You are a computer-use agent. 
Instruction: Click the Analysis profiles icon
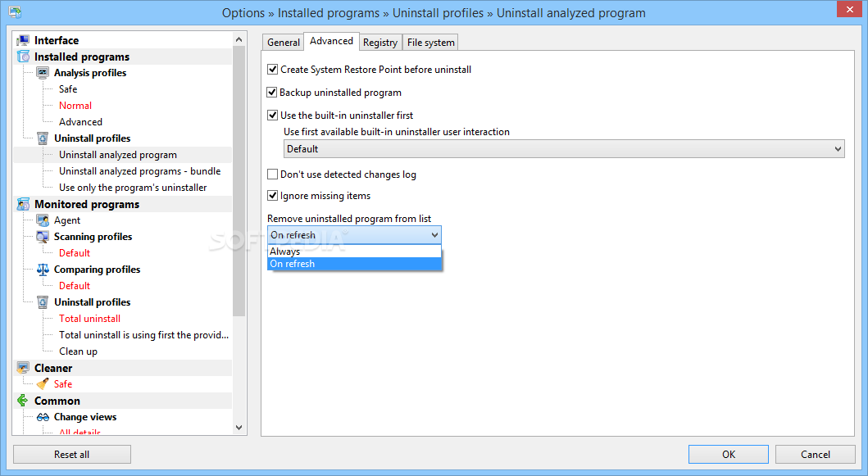point(43,73)
